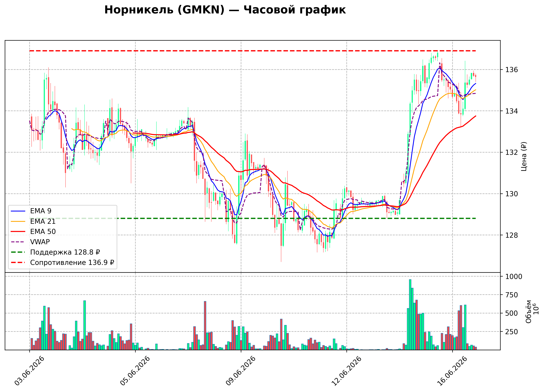This screenshot has height=392, width=545.
Task: Click the Поддержка 128.8 ₽ legend label
Action: click(x=65, y=252)
